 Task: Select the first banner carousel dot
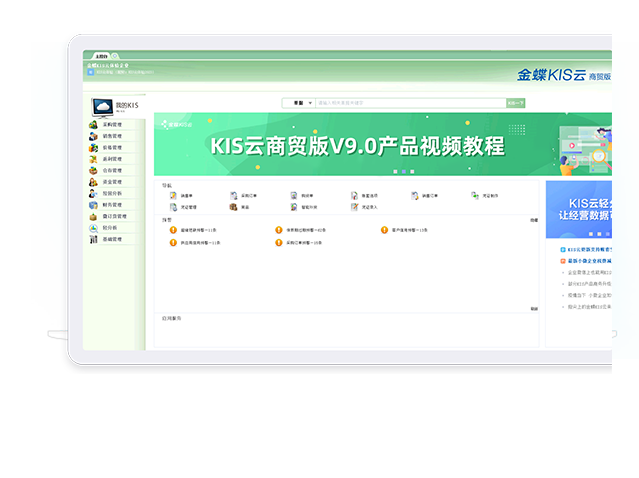(395, 171)
